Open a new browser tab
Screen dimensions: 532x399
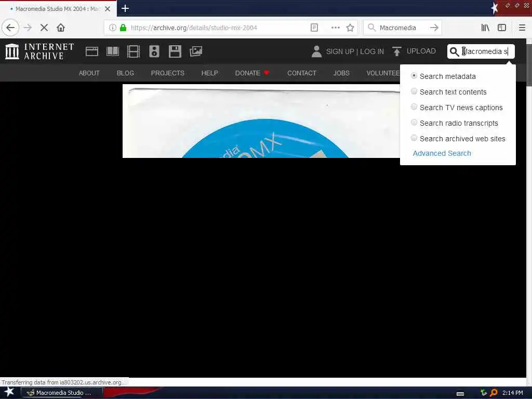(125, 8)
